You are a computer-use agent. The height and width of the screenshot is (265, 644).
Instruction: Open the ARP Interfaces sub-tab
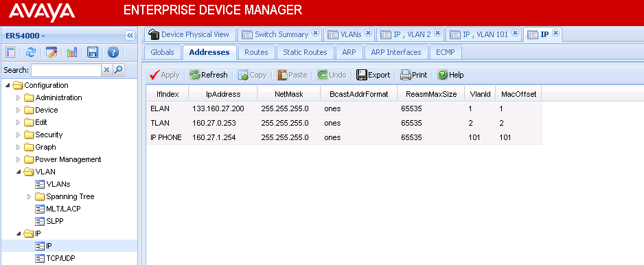pyautogui.click(x=396, y=53)
